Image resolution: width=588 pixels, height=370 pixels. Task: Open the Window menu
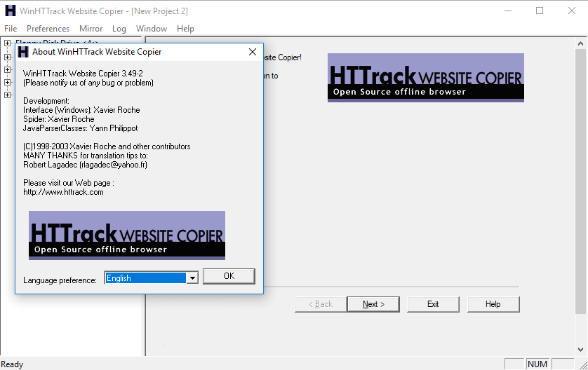coord(152,29)
